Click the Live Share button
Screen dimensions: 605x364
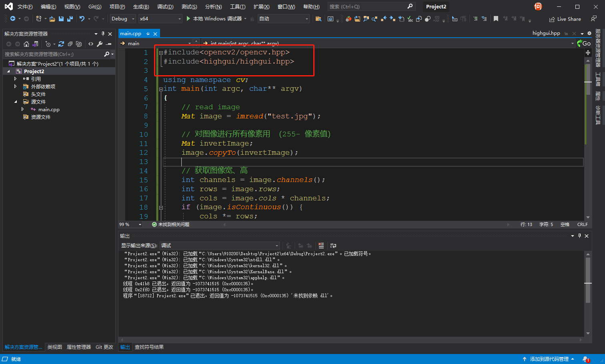coord(565,19)
